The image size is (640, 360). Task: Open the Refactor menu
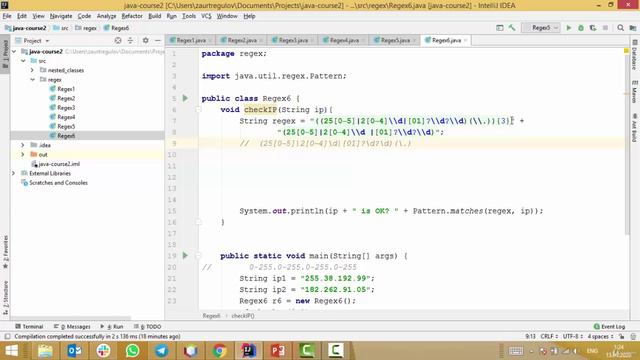[x=132, y=16]
